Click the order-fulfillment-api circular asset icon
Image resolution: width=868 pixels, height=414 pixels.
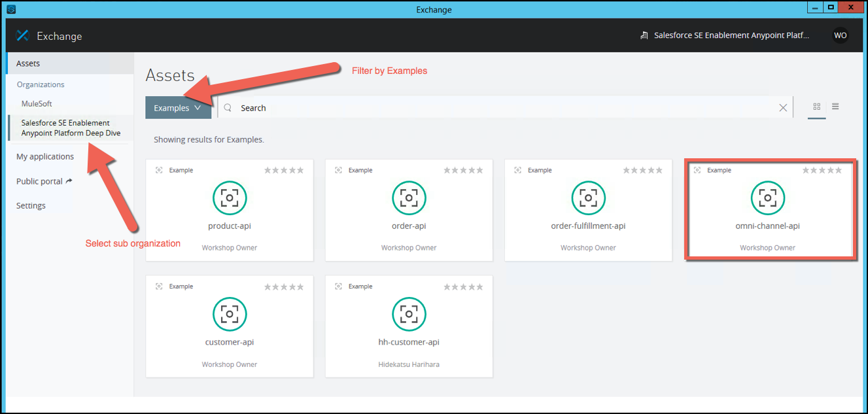click(x=588, y=198)
